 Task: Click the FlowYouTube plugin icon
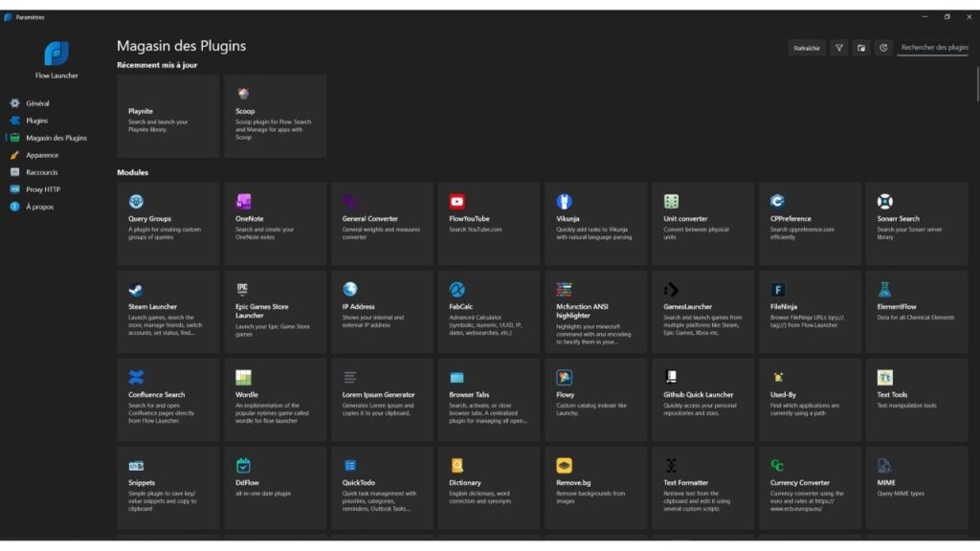click(457, 201)
